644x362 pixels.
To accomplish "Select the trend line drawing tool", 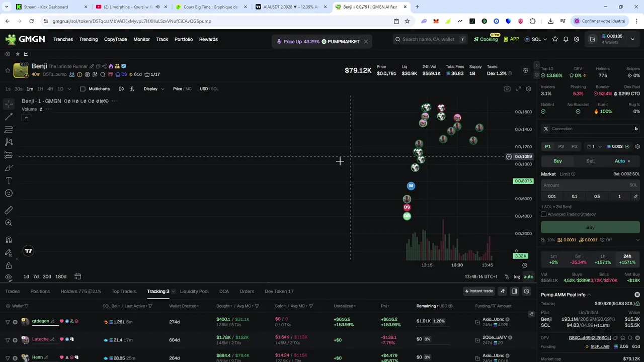I will point(9,117).
